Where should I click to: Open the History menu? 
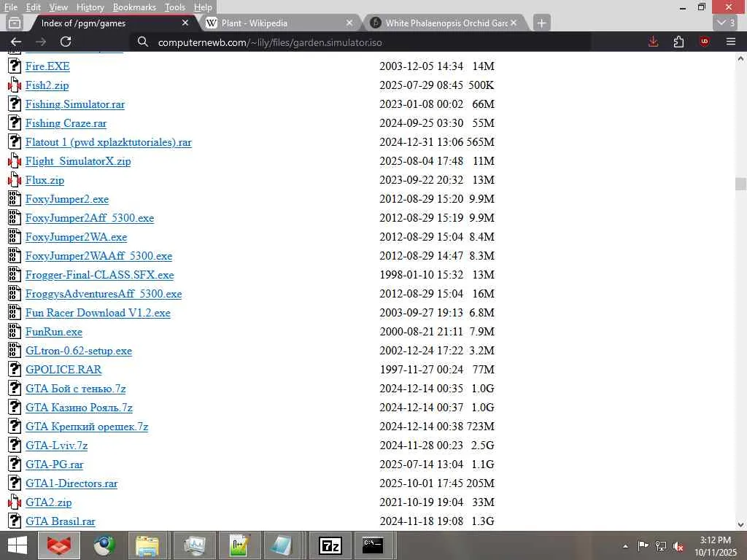pyautogui.click(x=90, y=7)
